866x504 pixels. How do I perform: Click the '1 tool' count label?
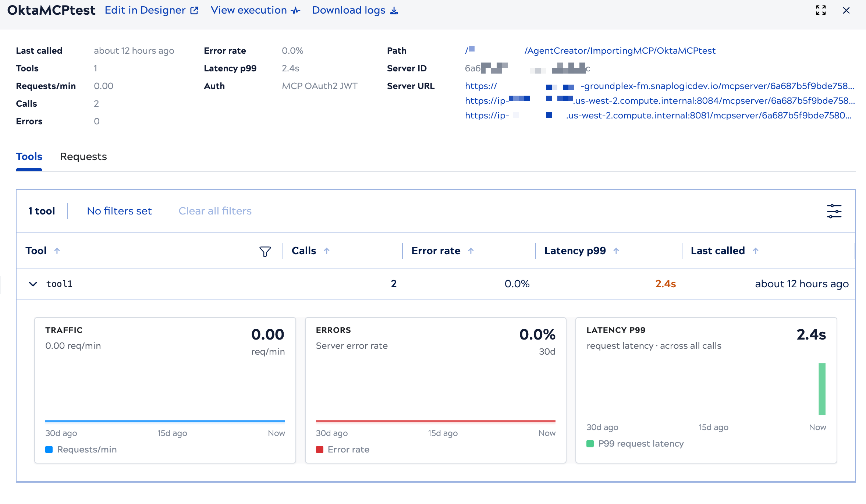coord(42,211)
